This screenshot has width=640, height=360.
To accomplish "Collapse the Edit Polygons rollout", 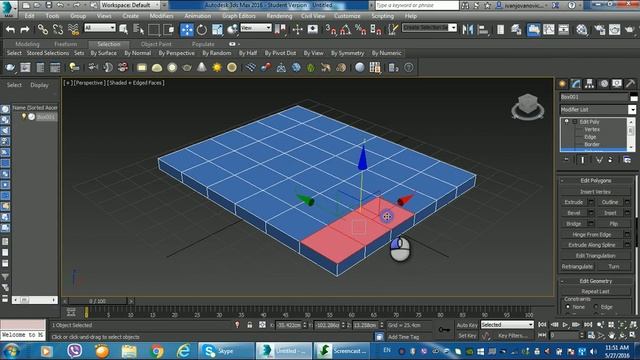I will coord(562,180).
